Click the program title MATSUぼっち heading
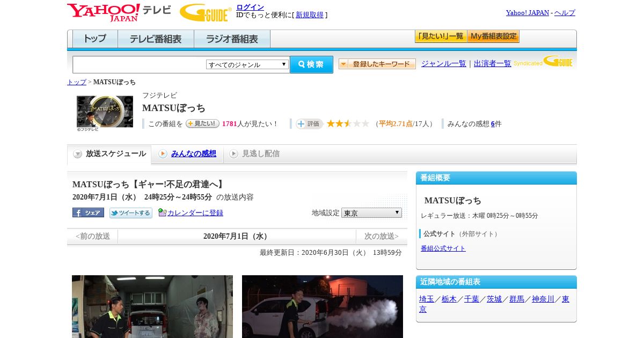 174,108
